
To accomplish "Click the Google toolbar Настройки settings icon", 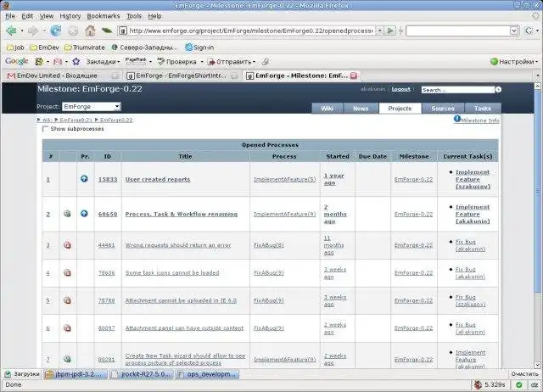I will (494, 62).
